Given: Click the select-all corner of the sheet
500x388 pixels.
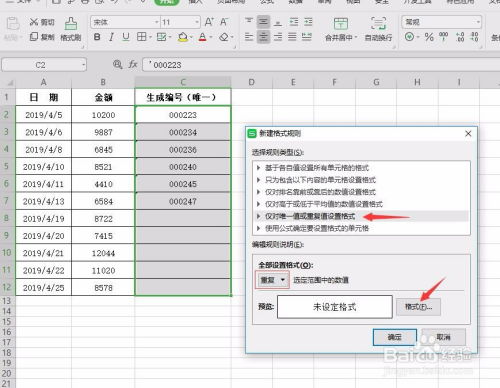Looking at the screenshot, I should (8, 82).
